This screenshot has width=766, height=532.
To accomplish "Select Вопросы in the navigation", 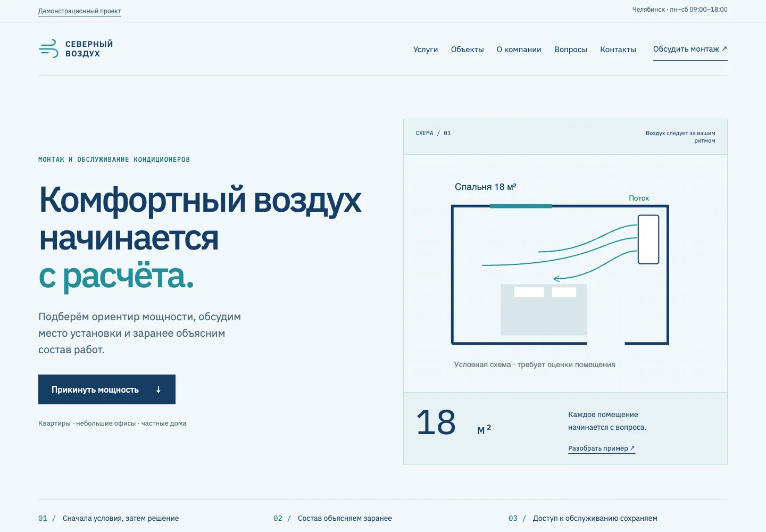I will pos(571,49).
